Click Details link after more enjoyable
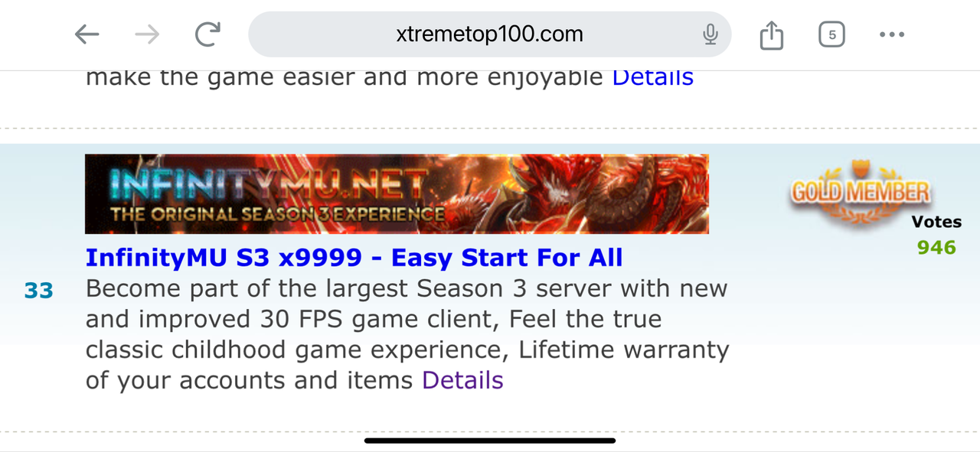 coord(652,77)
